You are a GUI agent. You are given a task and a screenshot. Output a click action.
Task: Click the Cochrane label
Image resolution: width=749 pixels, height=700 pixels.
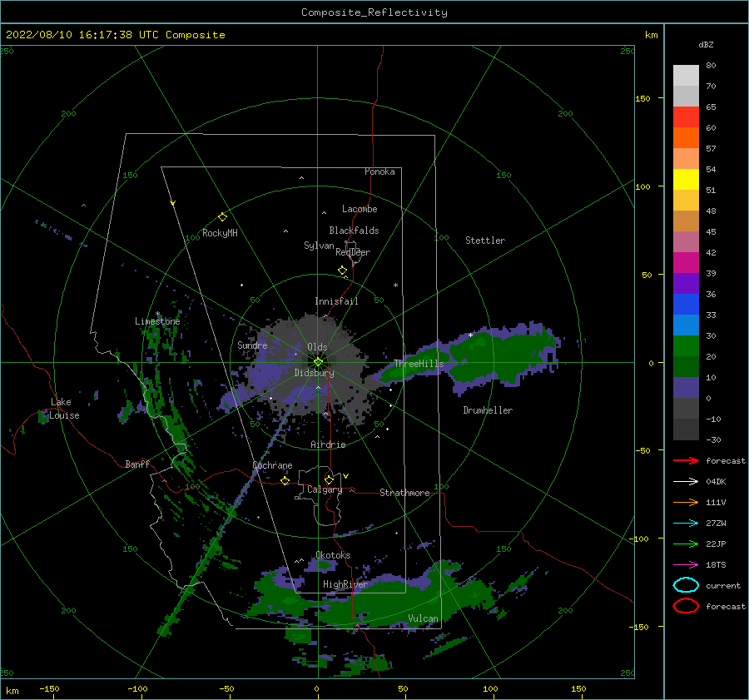click(272, 465)
